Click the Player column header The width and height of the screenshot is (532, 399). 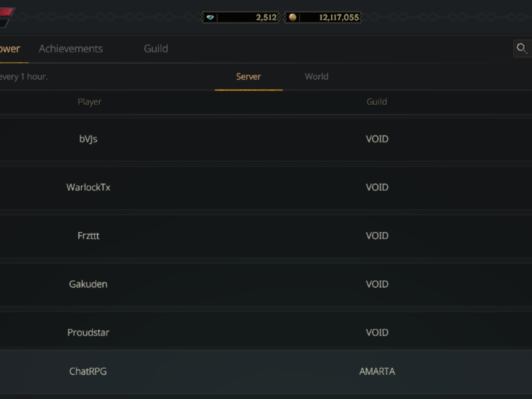(89, 102)
